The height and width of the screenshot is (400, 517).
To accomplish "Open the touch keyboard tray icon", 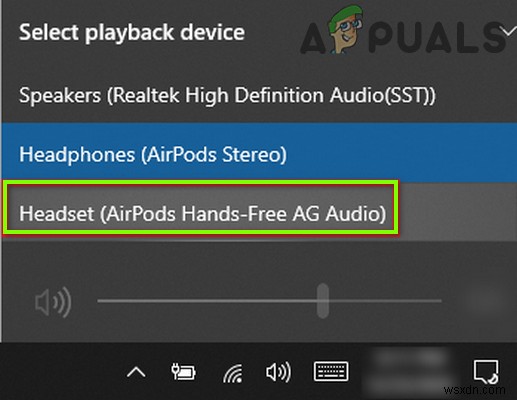I will [x=331, y=371].
